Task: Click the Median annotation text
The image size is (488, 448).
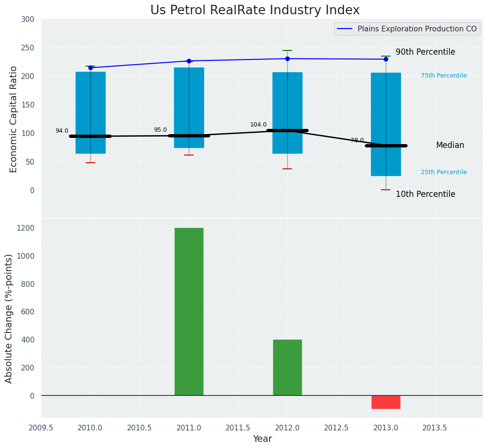Action: (450, 146)
